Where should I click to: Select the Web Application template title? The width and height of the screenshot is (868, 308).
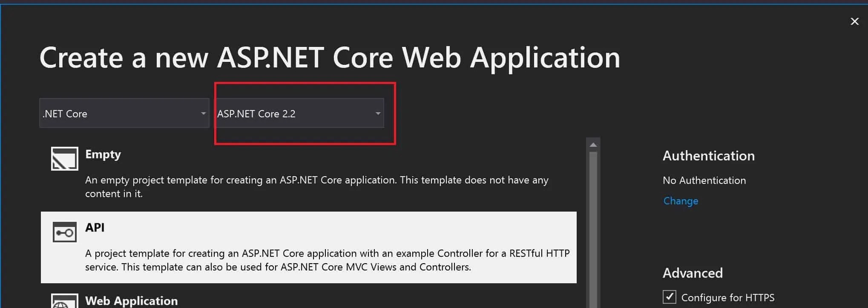pos(131,301)
